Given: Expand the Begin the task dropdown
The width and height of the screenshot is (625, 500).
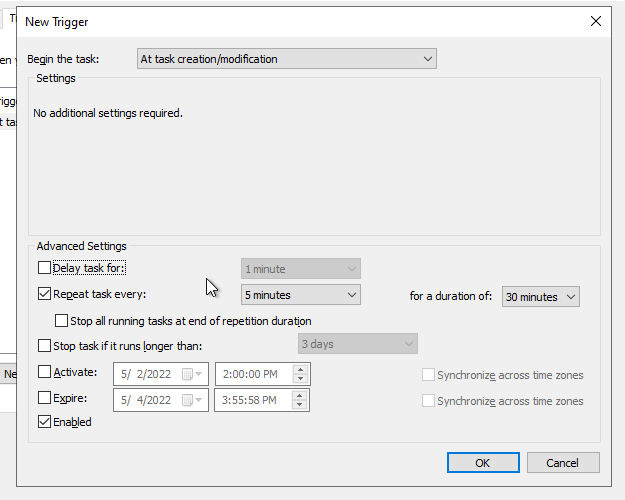Looking at the screenshot, I should pyautogui.click(x=286, y=59).
